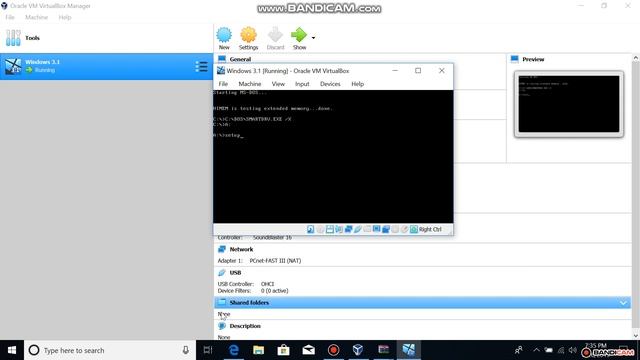Open the Devices menu in the running VM window
This screenshot has height=360, width=640.
click(330, 84)
